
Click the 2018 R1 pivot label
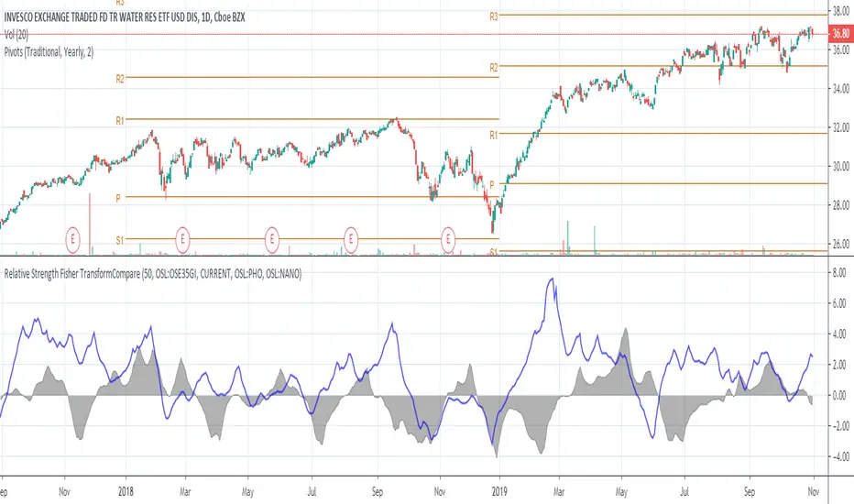click(120, 121)
